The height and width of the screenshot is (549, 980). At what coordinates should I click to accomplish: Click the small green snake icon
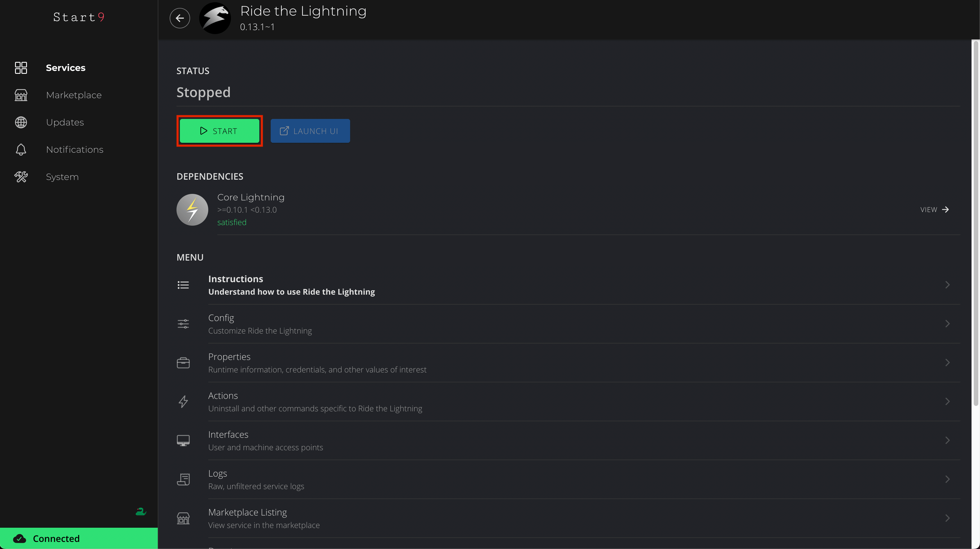141,511
